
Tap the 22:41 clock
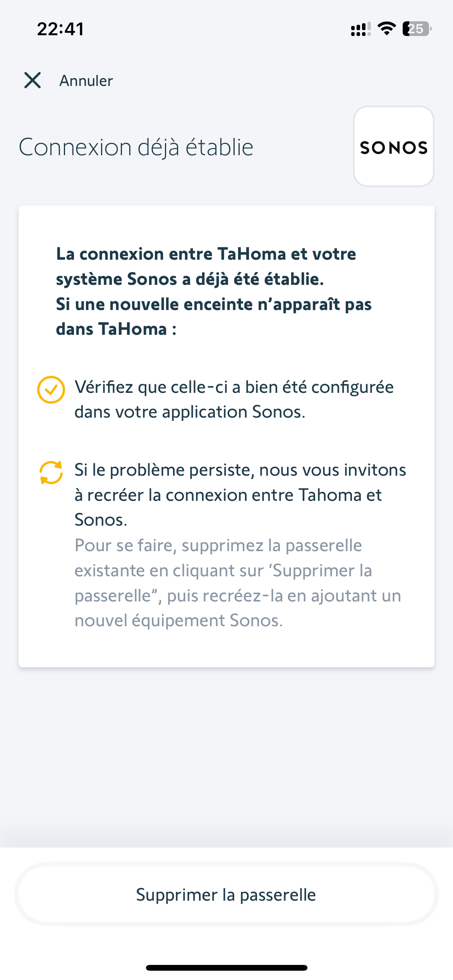point(60,29)
